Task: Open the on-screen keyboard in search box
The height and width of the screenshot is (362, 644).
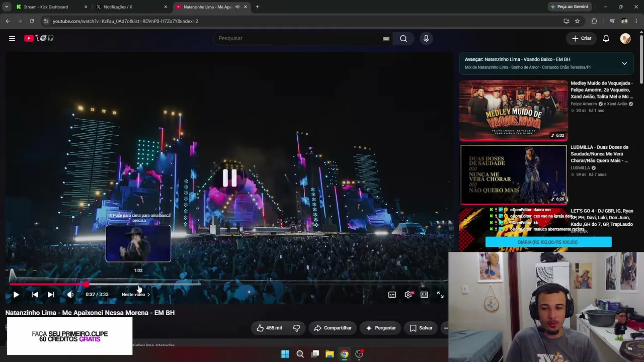Action: tap(386, 38)
